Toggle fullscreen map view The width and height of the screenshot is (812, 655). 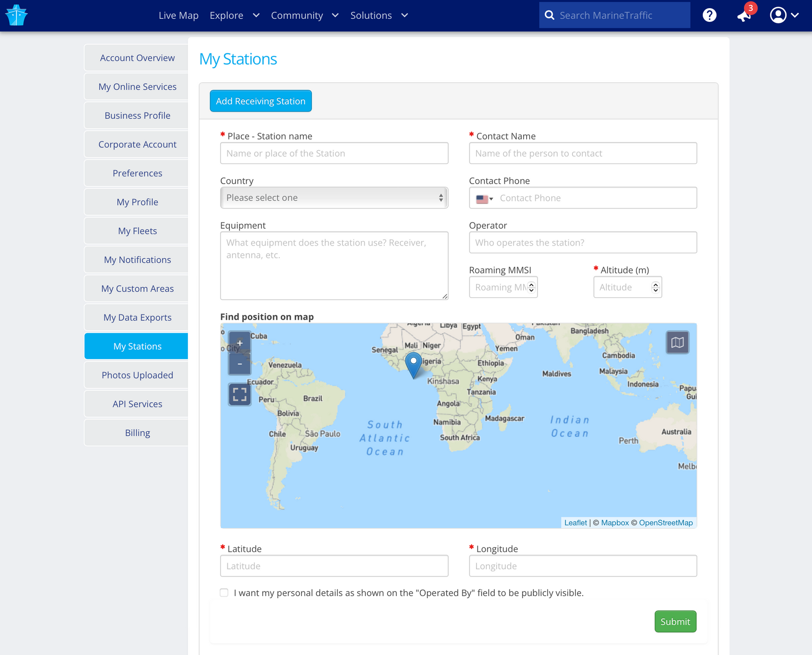click(240, 394)
